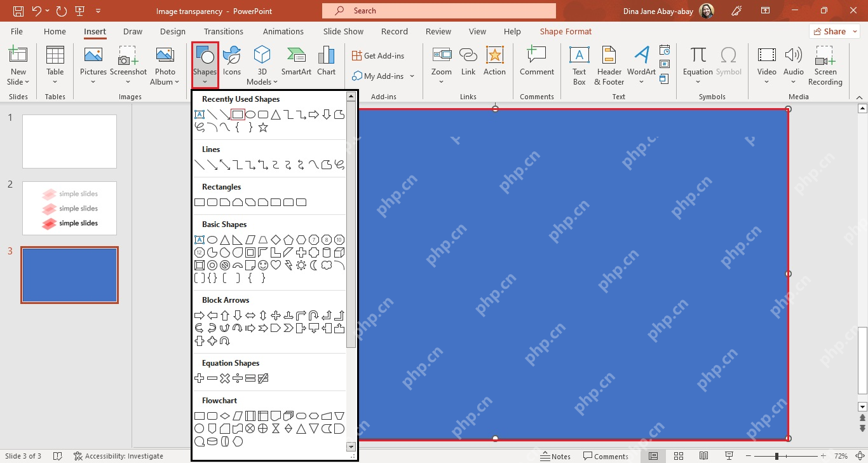This screenshot has height=463, width=868.
Task: Click the zoom slider handle in status bar
Action: [x=776, y=456]
